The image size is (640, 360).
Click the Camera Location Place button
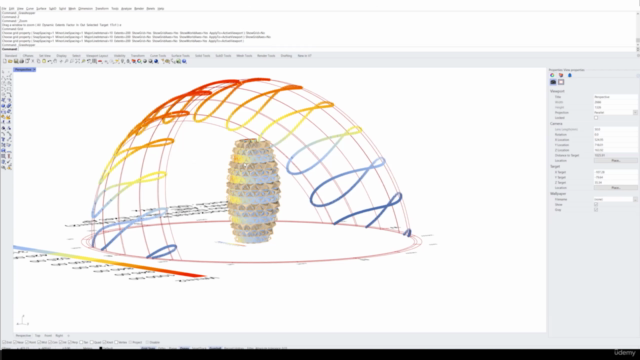616,161
